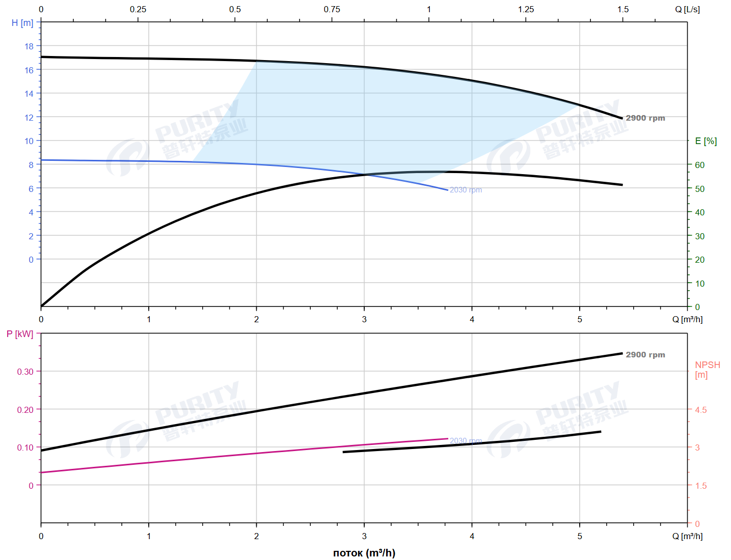Image resolution: width=731 pixels, height=560 pixels.
Task: Select the Q [L/s] axis title
Action: point(687,9)
